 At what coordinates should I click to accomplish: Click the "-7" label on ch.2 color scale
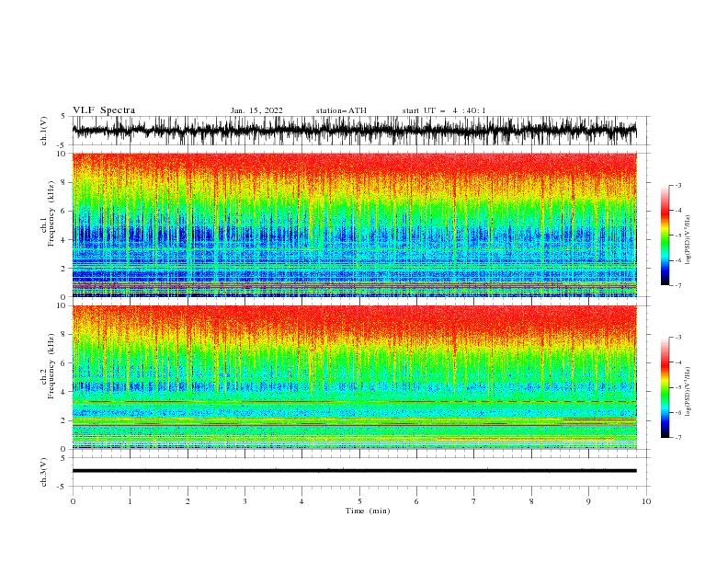point(678,437)
